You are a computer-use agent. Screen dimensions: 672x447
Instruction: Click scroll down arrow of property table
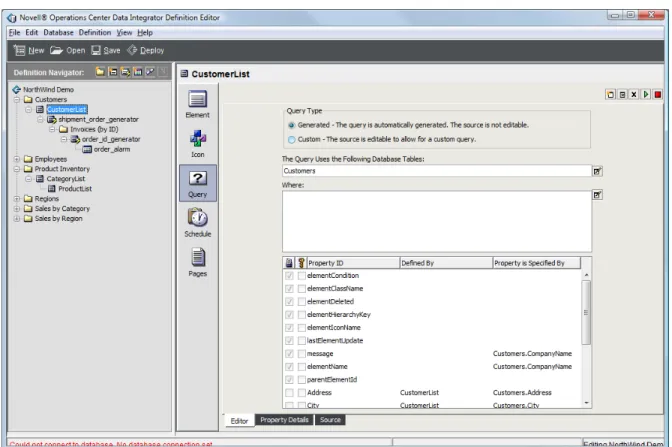pyautogui.click(x=586, y=403)
